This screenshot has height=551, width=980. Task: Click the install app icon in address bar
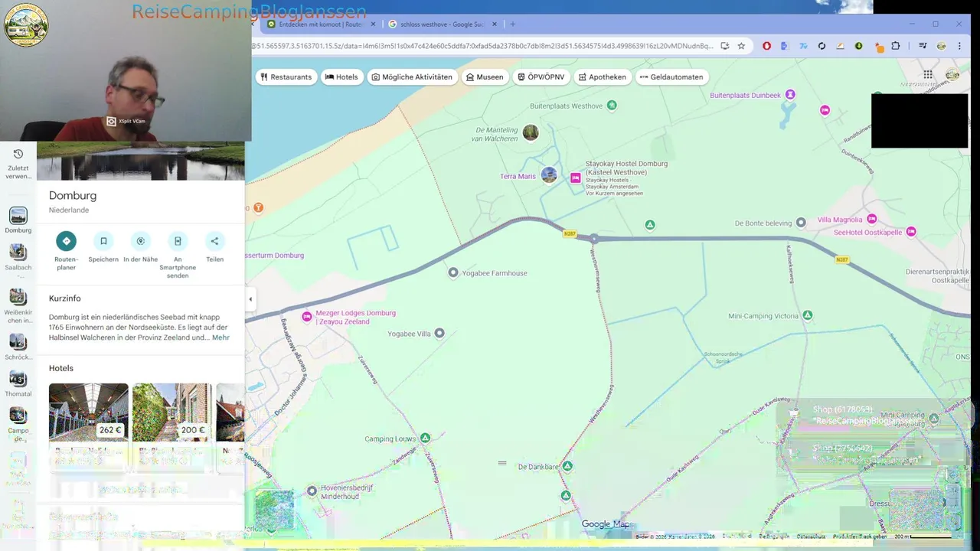coord(724,46)
